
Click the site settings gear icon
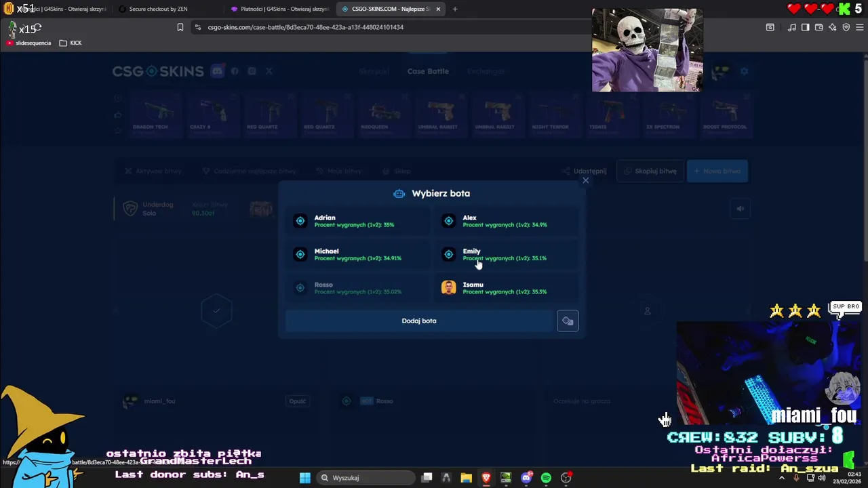click(x=744, y=71)
